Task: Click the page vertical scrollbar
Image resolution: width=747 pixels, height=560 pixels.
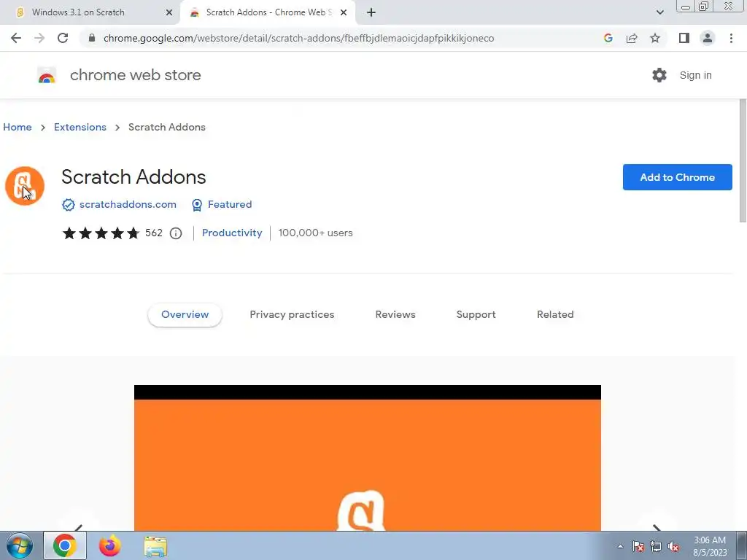Action: (743, 160)
